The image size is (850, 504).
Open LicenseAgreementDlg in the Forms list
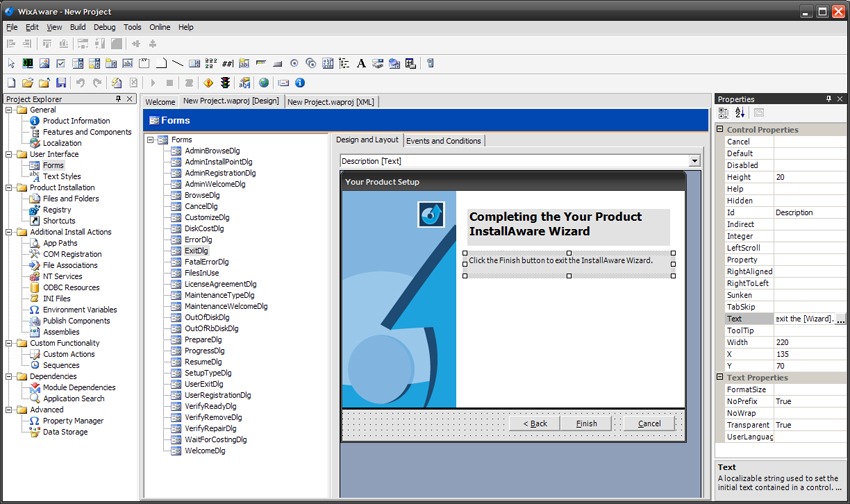click(221, 284)
